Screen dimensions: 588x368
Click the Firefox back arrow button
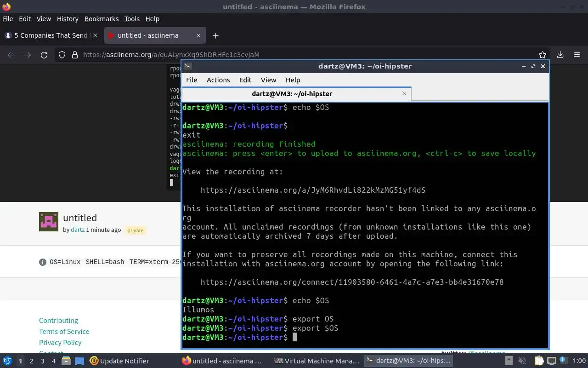coord(11,55)
